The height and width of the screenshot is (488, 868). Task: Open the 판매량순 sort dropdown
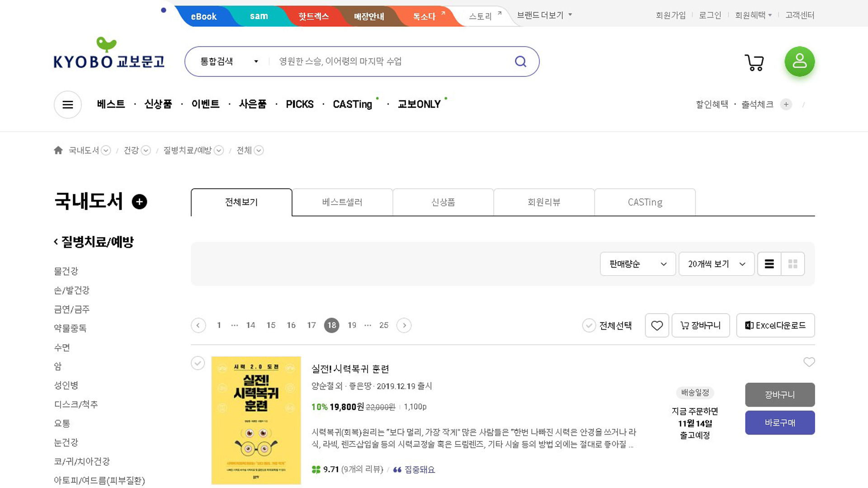[x=637, y=264]
